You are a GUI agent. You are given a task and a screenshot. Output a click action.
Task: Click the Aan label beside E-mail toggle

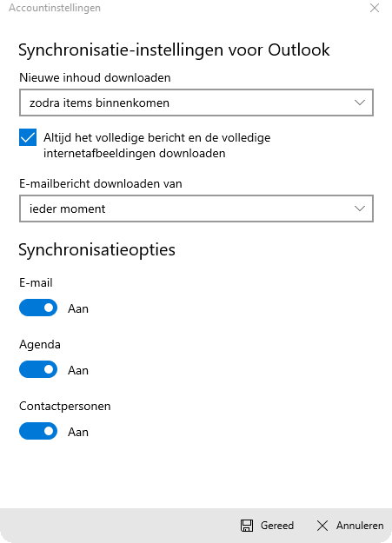[x=78, y=308]
